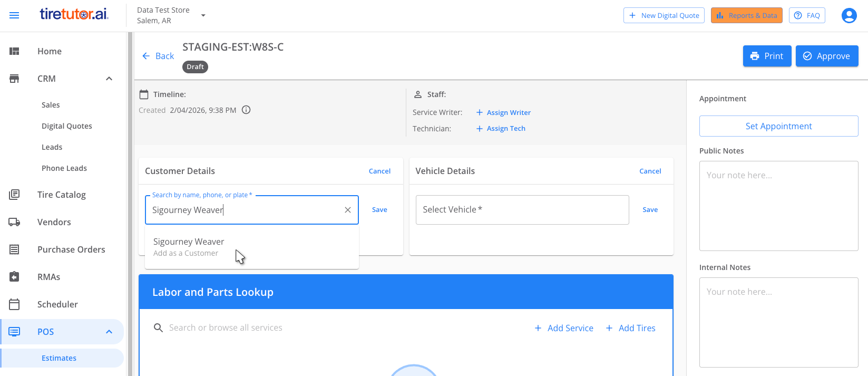
Task: Open the Select Vehicle dropdown
Action: (x=522, y=210)
